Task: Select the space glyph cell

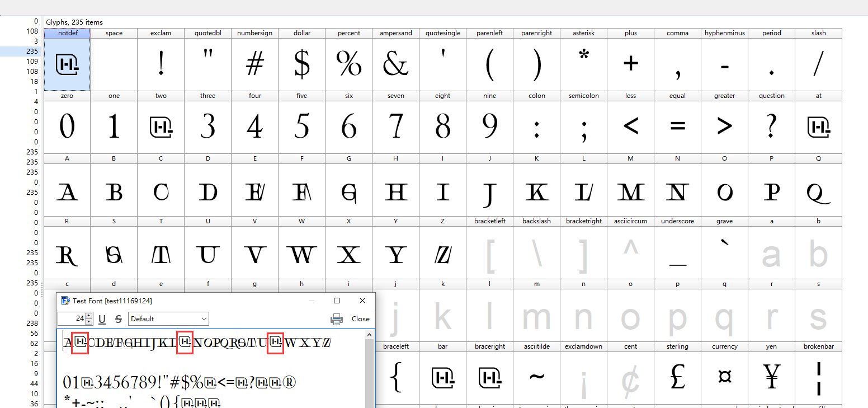Action: click(114, 60)
